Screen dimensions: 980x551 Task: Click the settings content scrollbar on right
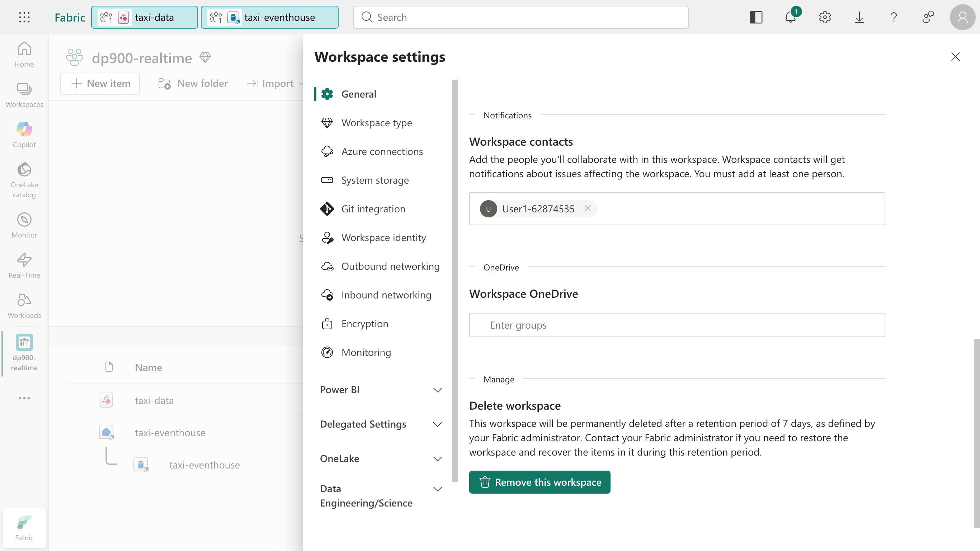pyautogui.click(x=976, y=433)
